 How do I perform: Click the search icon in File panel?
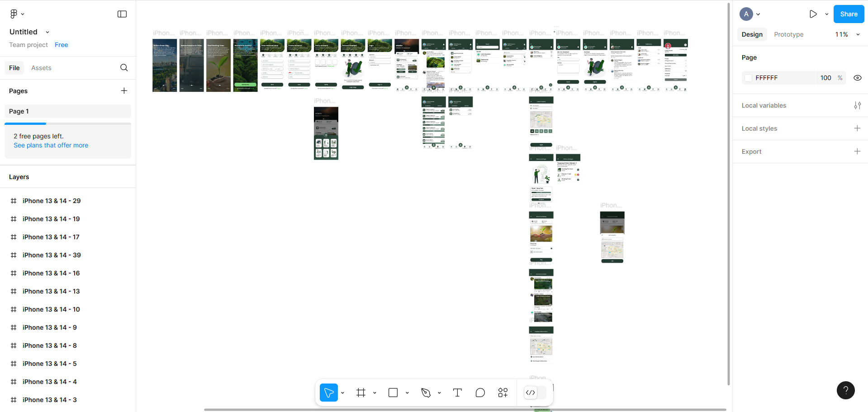(x=124, y=68)
